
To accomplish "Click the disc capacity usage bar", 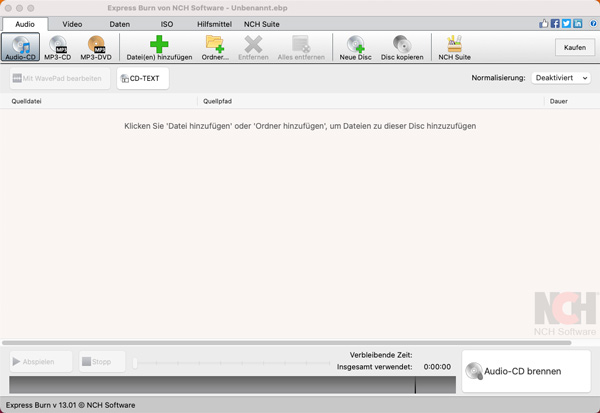I will pyautogui.click(x=232, y=385).
